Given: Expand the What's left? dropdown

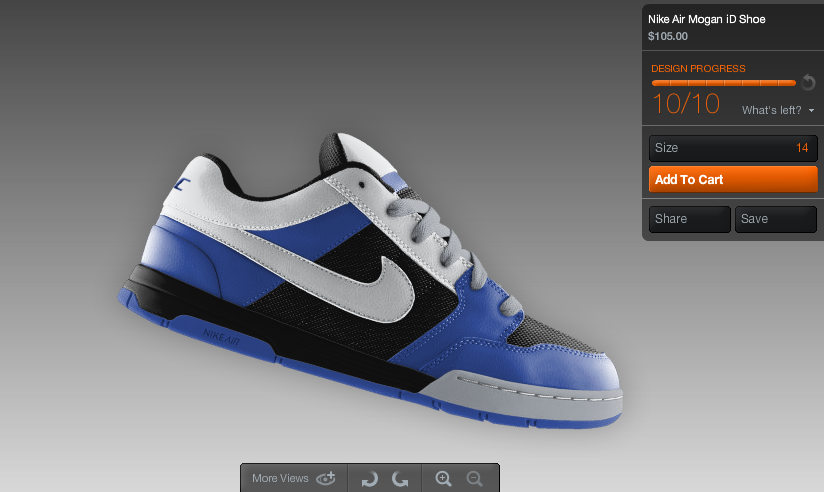Looking at the screenshot, I should point(778,110).
